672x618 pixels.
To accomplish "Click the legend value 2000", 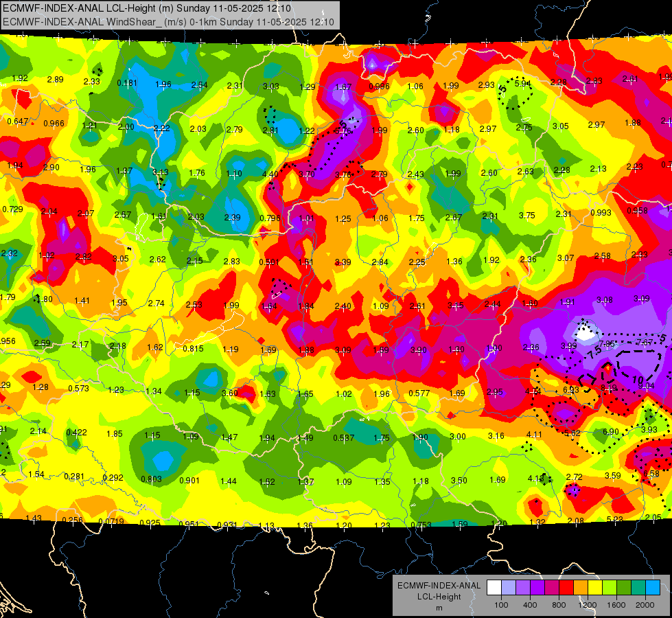I will (x=645, y=605).
